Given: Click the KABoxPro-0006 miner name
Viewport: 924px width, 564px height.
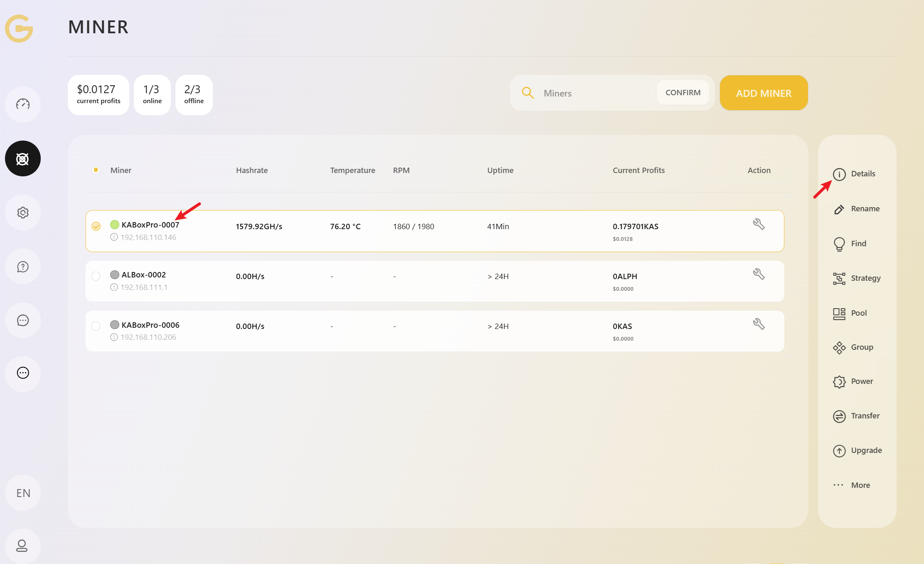Looking at the screenshot, I should pyautogui.click(x=150, y=325).
